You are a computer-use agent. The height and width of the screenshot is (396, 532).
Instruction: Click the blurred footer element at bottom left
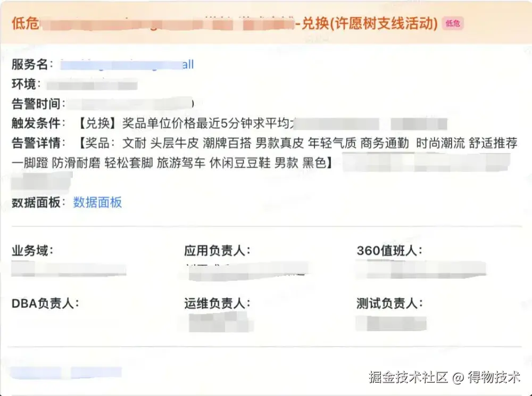pos(64,372)
